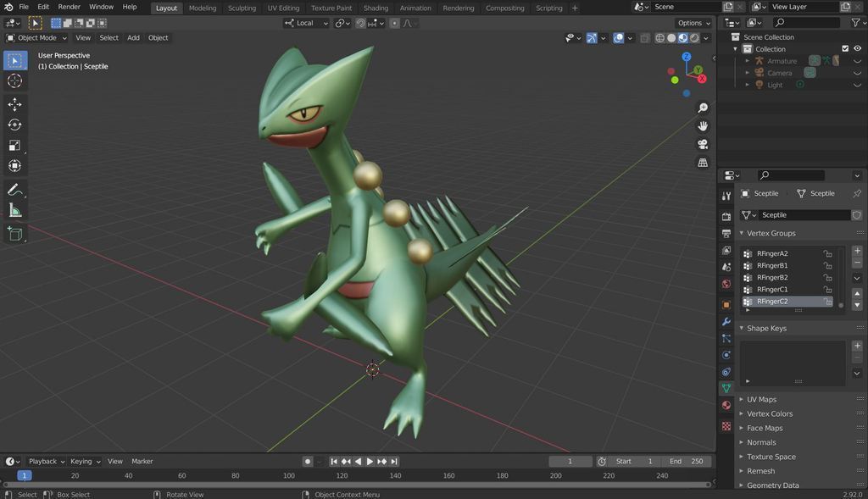Screen dimensions: 868x499
Task: Toggle lock on RFingerC2 vertex group
Action: point(827,302)
